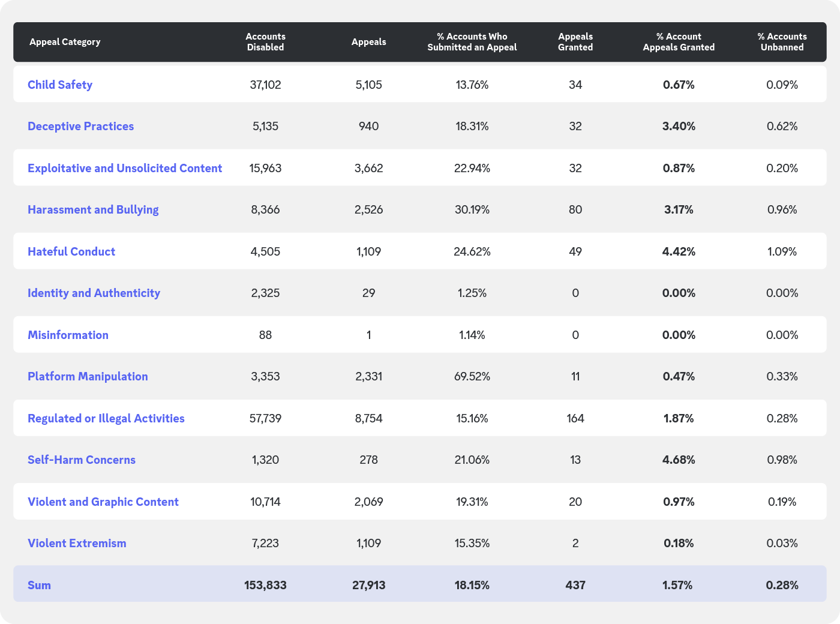Open Regulated or Illegal Activities link
840x624 pixels.
[106, 418]
